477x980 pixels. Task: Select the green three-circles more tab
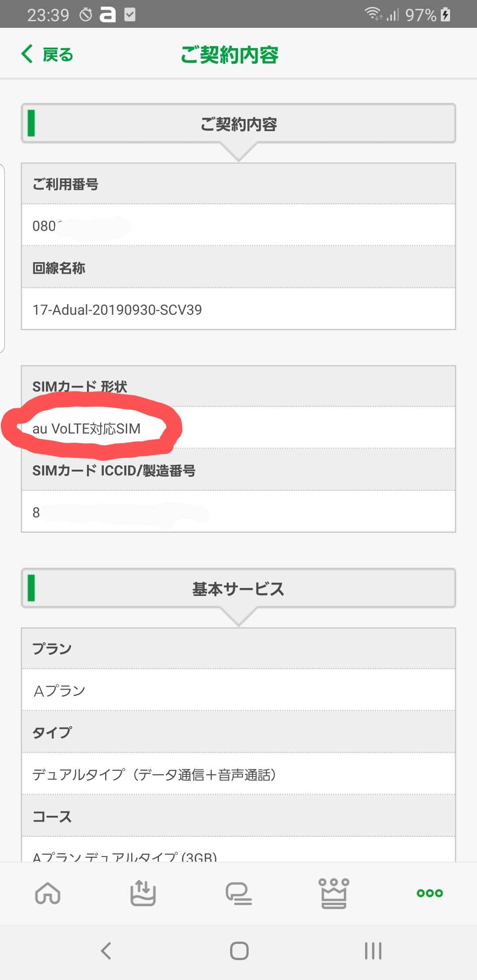tap(429, 893)
